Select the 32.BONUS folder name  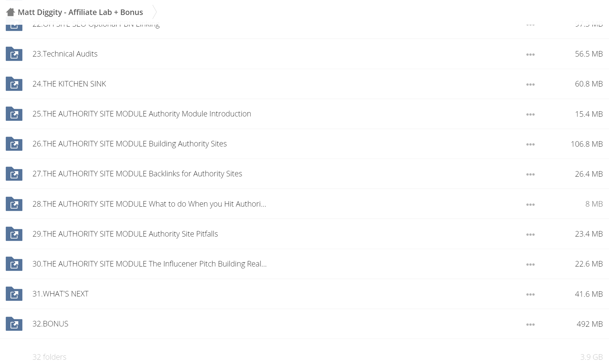click(50, 324)
